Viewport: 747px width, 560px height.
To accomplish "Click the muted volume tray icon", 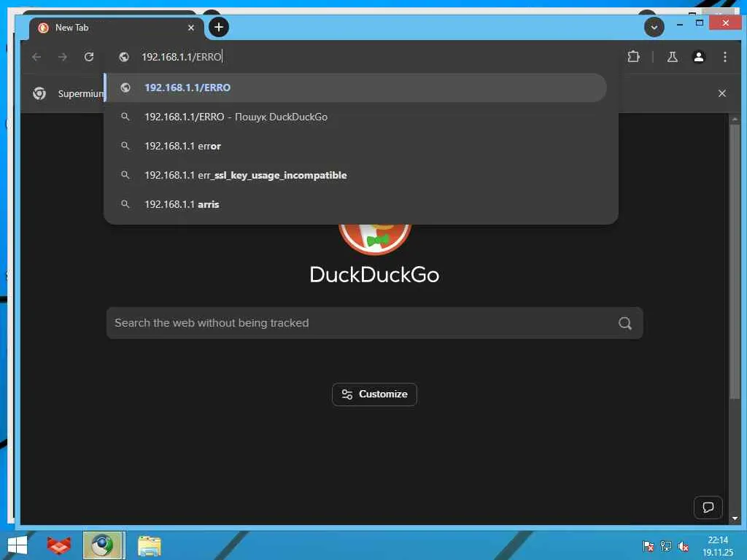I will point(683,546).
